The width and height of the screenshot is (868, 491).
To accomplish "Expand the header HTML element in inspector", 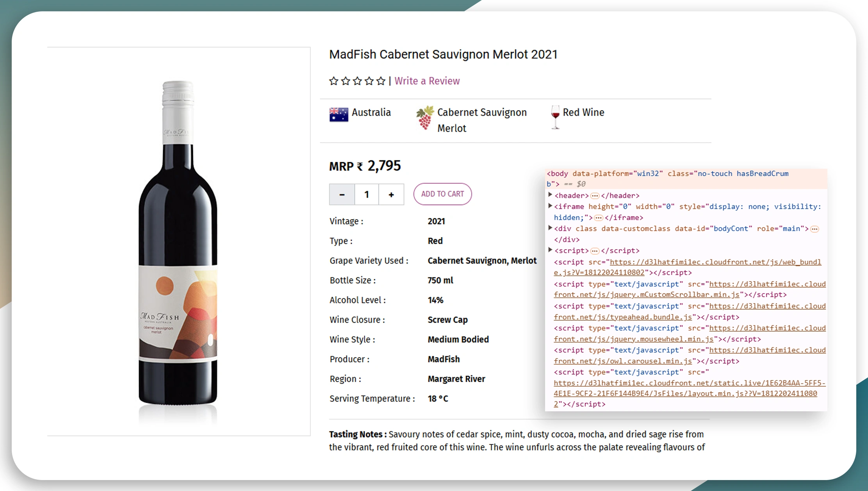I will pos(549,195).
